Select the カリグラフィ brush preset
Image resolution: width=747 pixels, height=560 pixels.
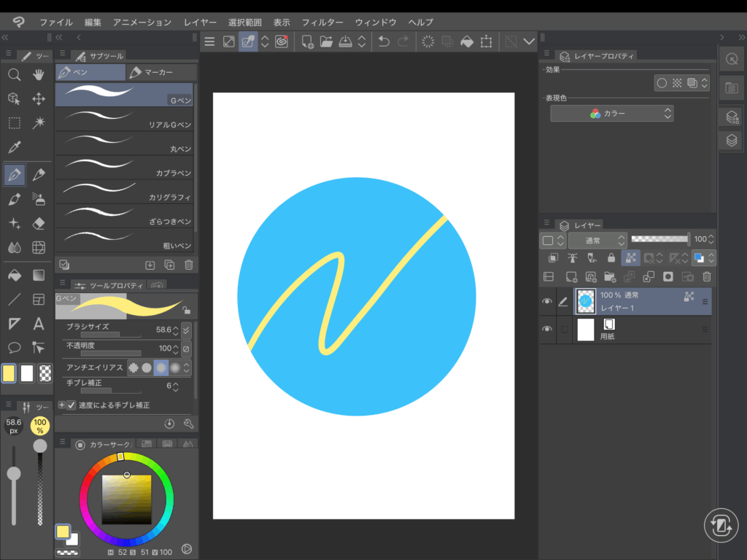click(x=124, y=191)
